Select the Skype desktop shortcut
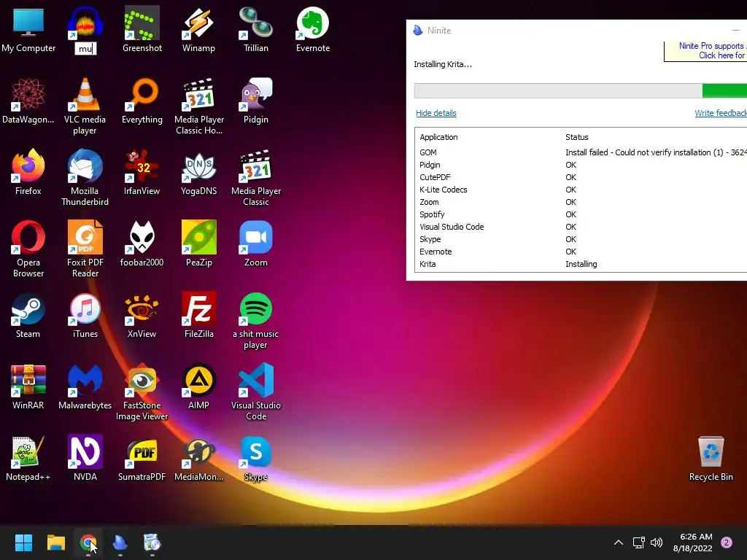The image size is (747, 560). click(256, 458)
